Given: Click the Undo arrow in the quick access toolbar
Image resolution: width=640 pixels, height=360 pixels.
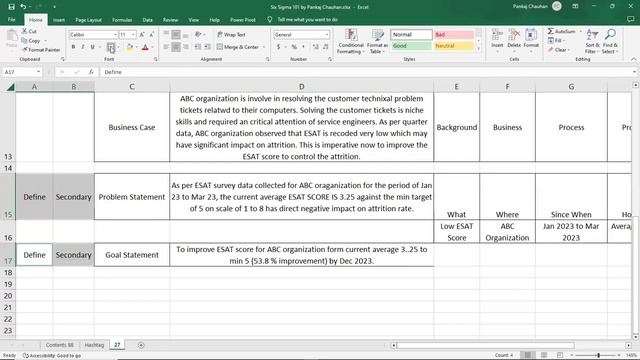Looking at the screenshot, I should coord(23,7).
